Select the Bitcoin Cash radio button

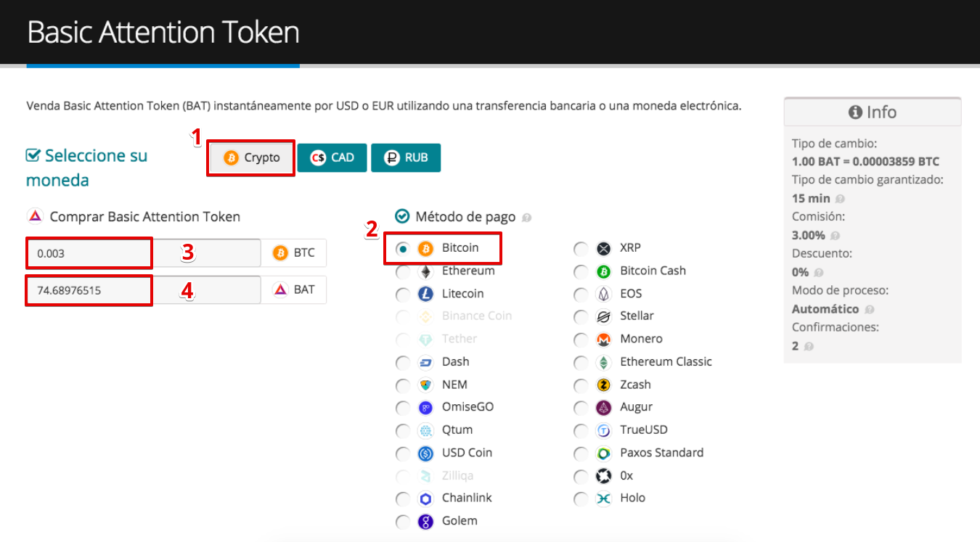coord(581,271)
